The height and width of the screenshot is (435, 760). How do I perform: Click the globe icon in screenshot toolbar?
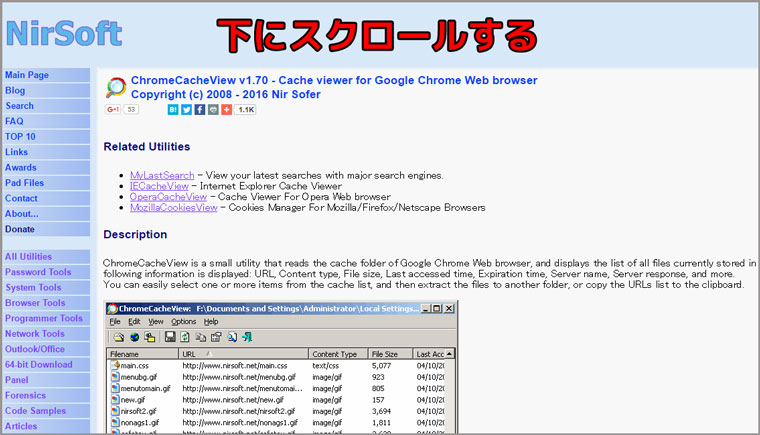tap(133, 337)
